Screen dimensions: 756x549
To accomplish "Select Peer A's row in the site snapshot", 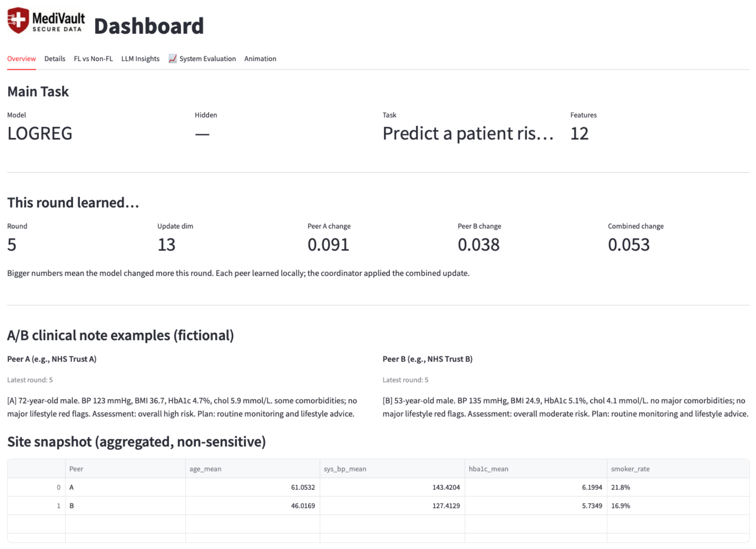I will pyautogui.click(x=72, y=487).
